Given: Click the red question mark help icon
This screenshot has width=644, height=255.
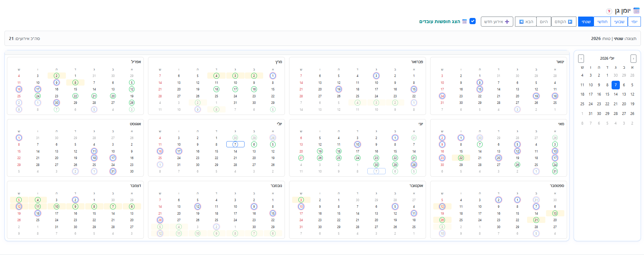Looking at the screenshot, I should (x=609, y=11).
